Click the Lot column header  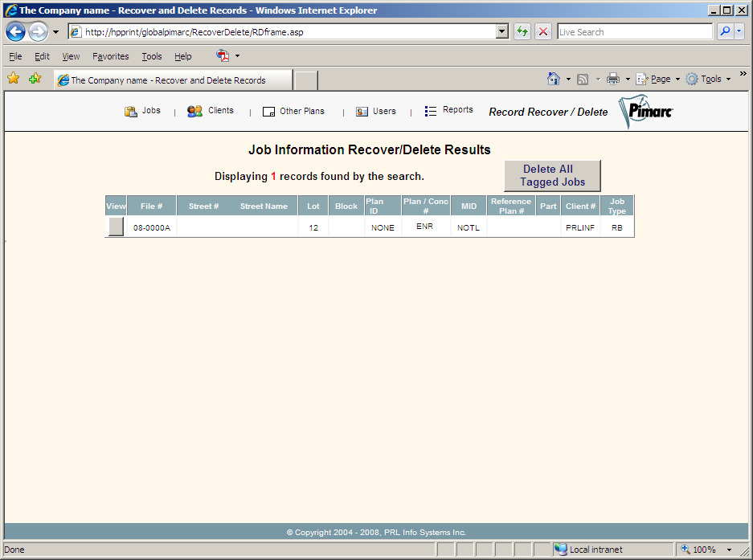click(x=313, y=206)
